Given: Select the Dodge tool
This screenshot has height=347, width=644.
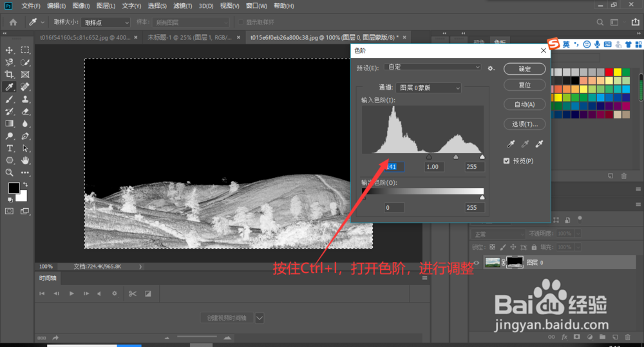Looking at the screenshot, I should click(x=9, y=136).
